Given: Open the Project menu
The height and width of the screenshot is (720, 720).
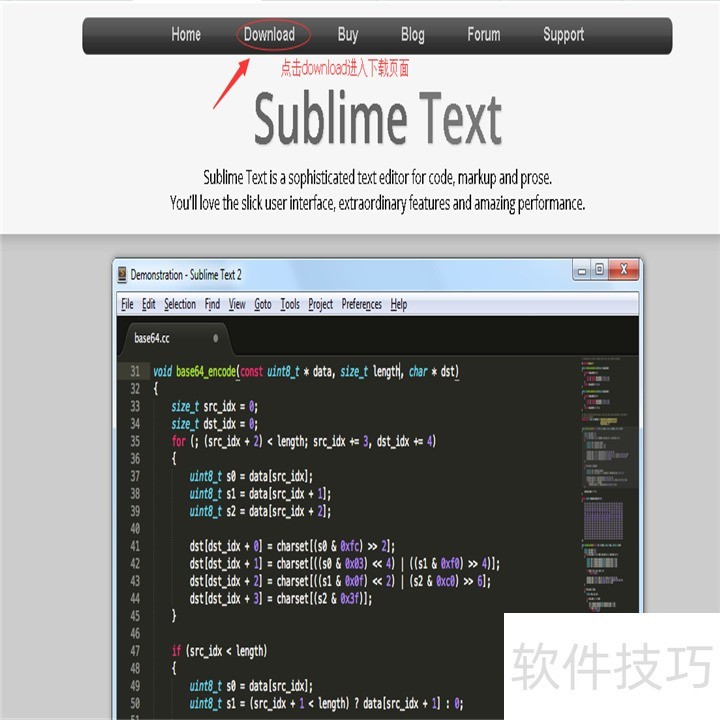Looking at the screenshot, I should [x=321, y=304].
